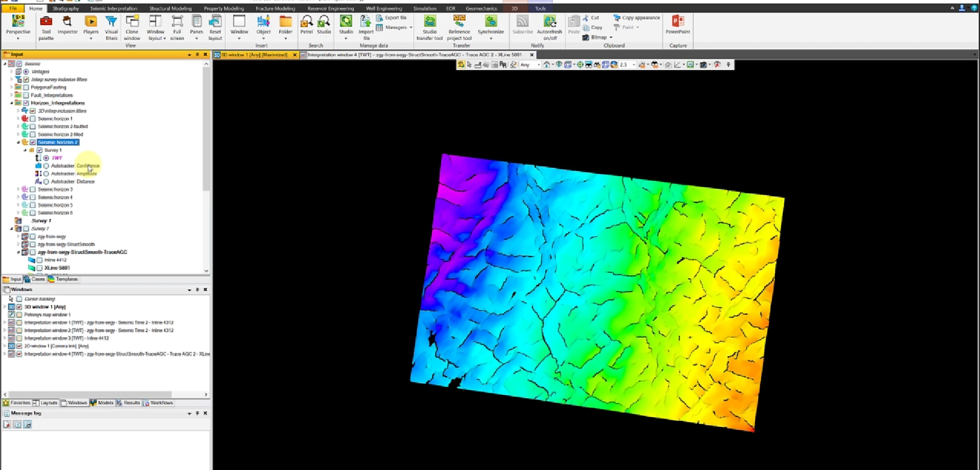Screen dimensions: 980x470
Task: Open Reference project tool
Action: click(x=459, y=28)
